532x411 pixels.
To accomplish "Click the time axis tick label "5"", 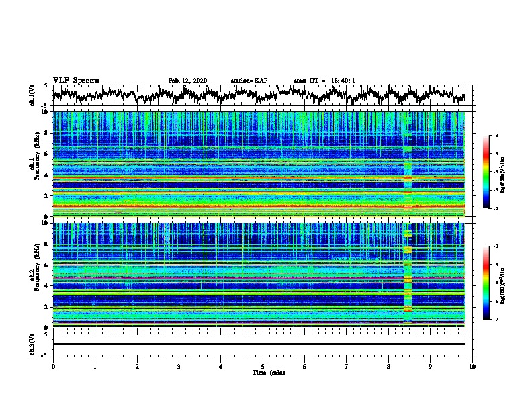I will pos(263,367).
